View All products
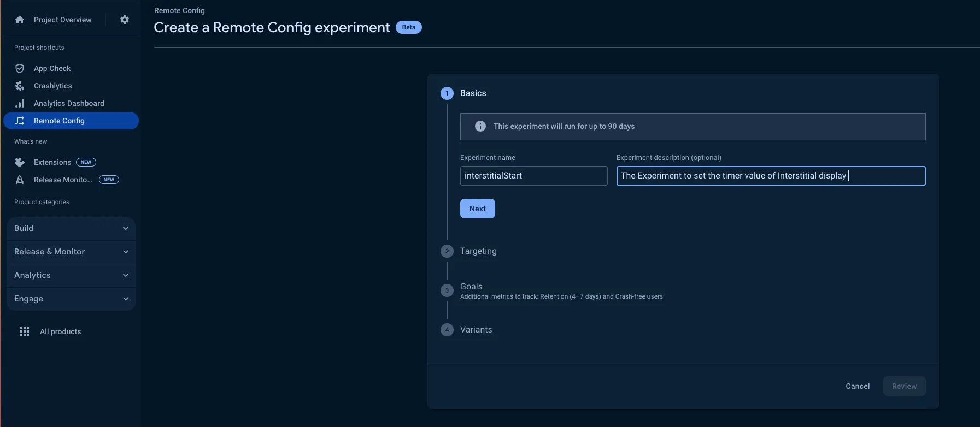Viewport: 980px width, 427px height. pyautogui.click(x=60, y=331)
